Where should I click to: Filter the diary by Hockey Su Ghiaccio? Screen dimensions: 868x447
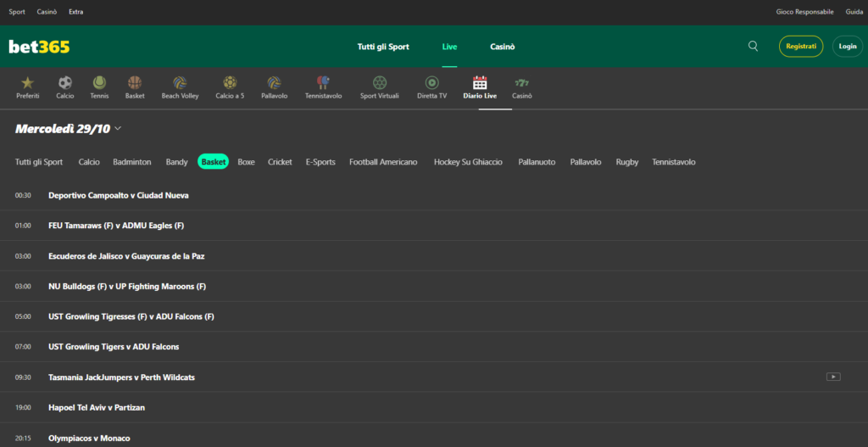[468, 162]
